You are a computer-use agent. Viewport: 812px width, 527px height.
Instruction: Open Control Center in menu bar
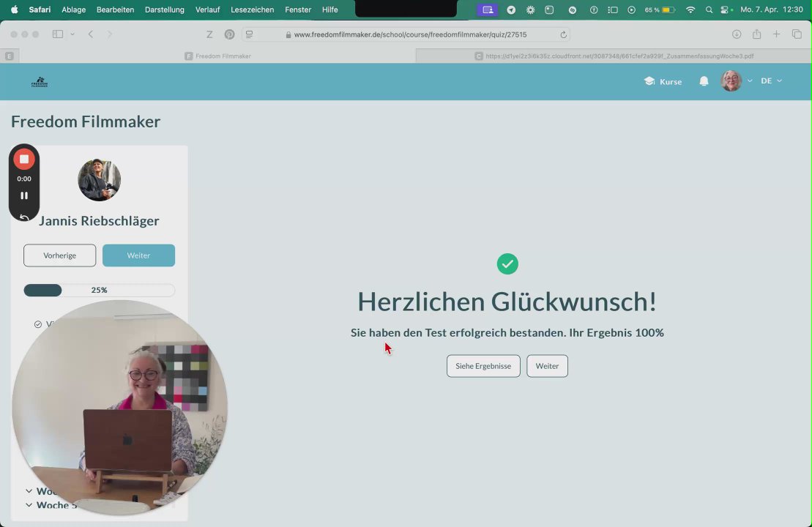[x=726, y=10]
